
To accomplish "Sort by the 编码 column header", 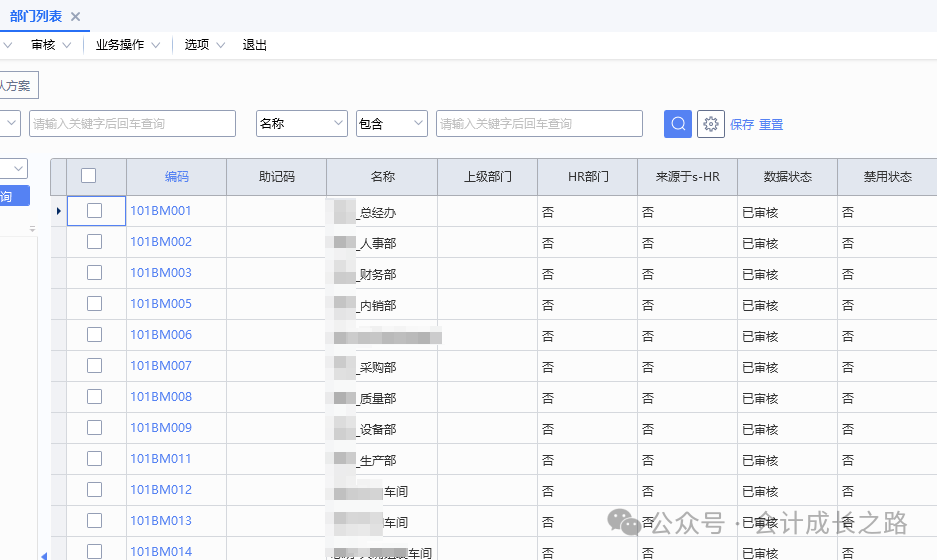I will point(177,177).
